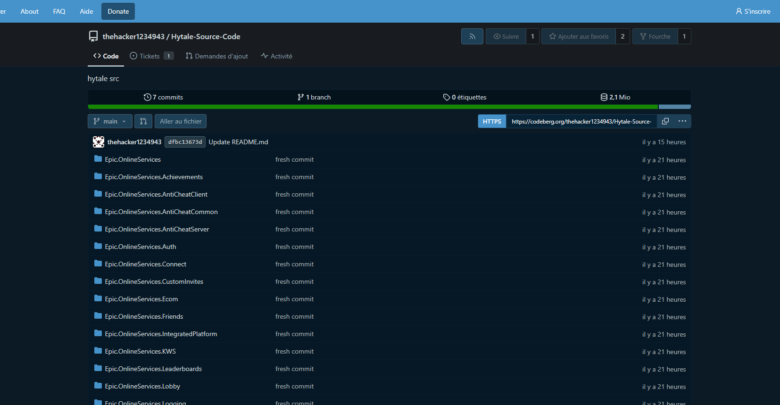
Task: Open the favorites count of 2
Action: (x=622, y=36)
